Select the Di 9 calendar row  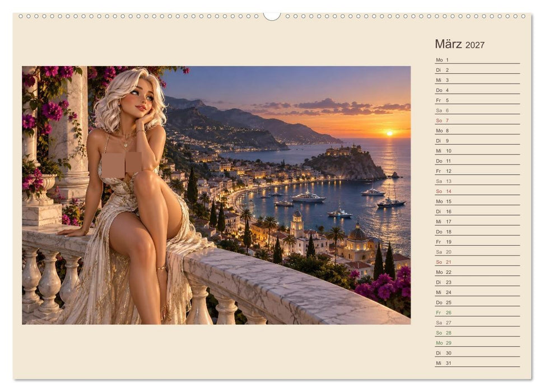click(x=477, y=141)
